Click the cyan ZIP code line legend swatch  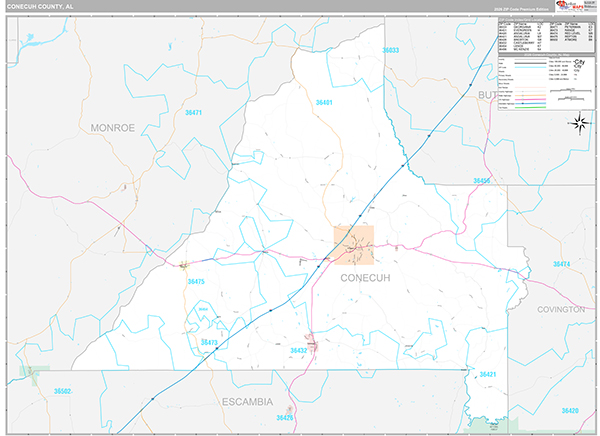530,67
